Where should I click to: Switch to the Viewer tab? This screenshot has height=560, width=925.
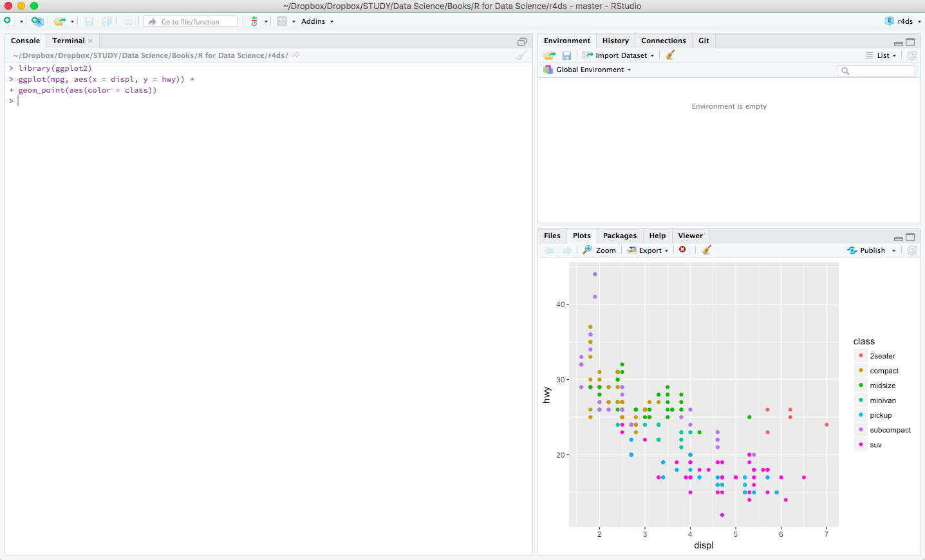(691, 236)
